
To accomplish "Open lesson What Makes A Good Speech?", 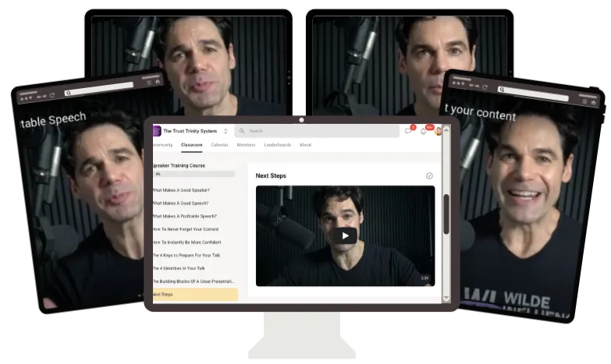I will [x=180, y=203].
